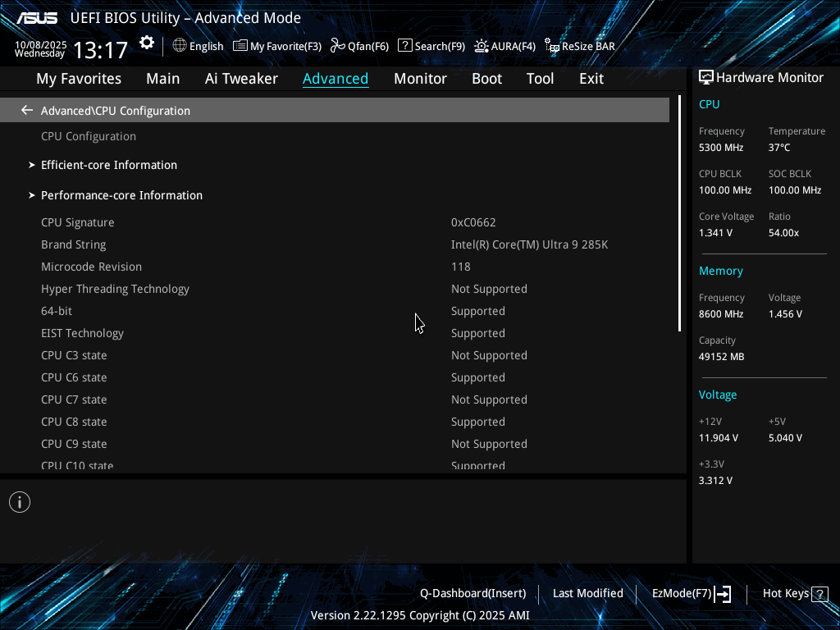Expand Efficient-core Information
840x630 pixels.
tap(109, 165)
